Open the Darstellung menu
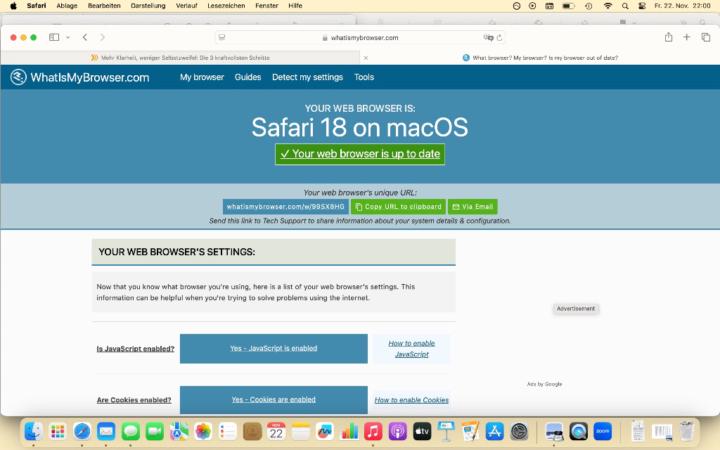The height and width of the screenshot is (450, 720). click(148, 6)
